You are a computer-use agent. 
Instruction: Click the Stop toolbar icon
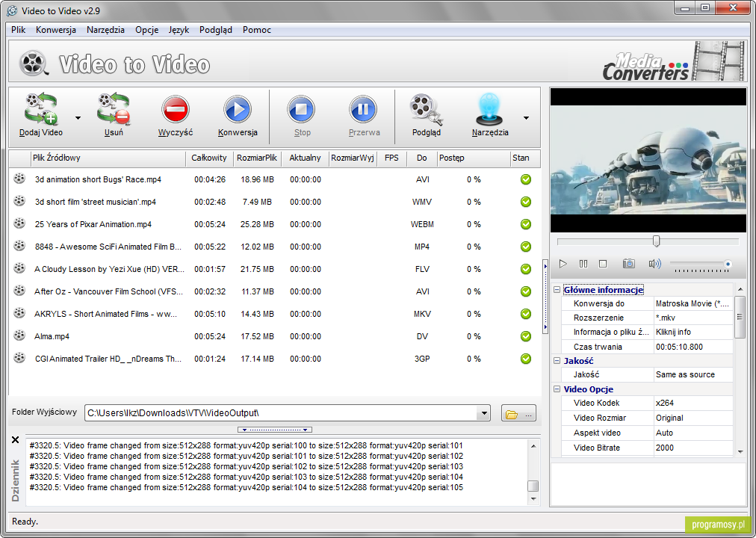(302, 109)
